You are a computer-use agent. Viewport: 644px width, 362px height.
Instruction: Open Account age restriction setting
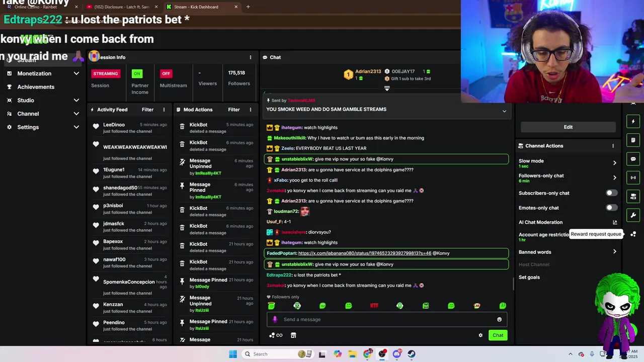click(x=544, y=236)
